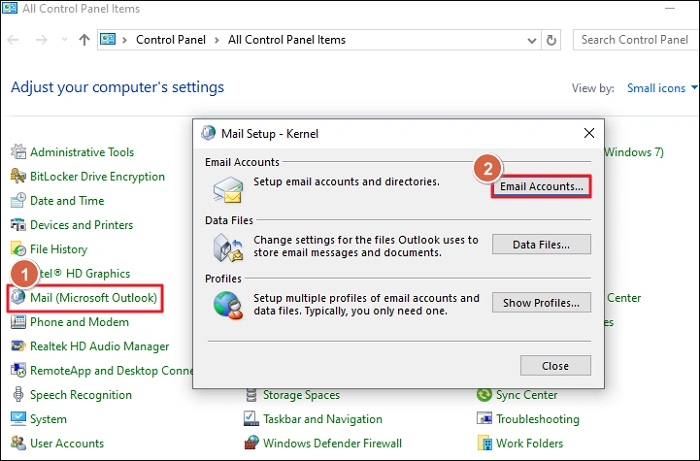Viewport: 700px width, 461px height.
Task: Open the View by Small icons dropdown
Action: (x=662, y=88)
